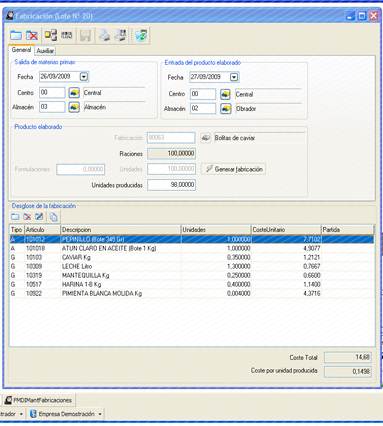
Task: Add a line with Desglose folder icon
Action: tap(15, 217)
